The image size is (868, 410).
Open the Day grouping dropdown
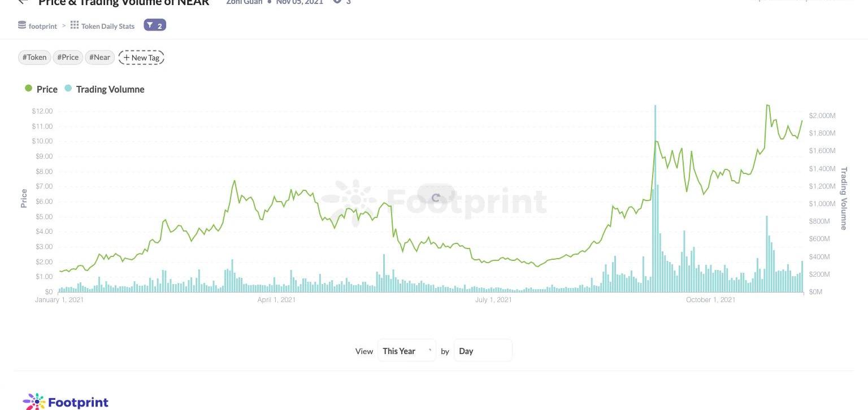(483, 351)
